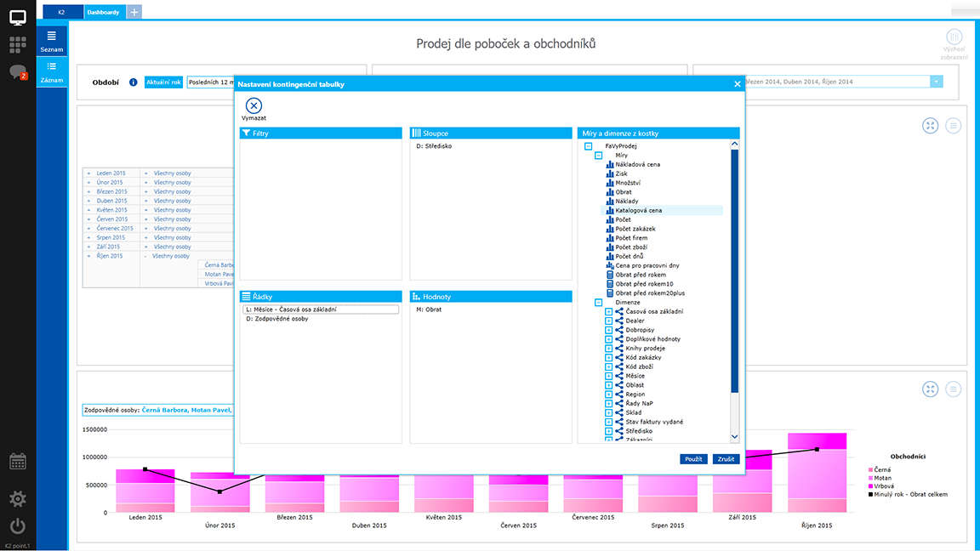Screen dimensions: 980x551
Task: Select Obrat před rokem calculated measure
Action: [640, 275]
